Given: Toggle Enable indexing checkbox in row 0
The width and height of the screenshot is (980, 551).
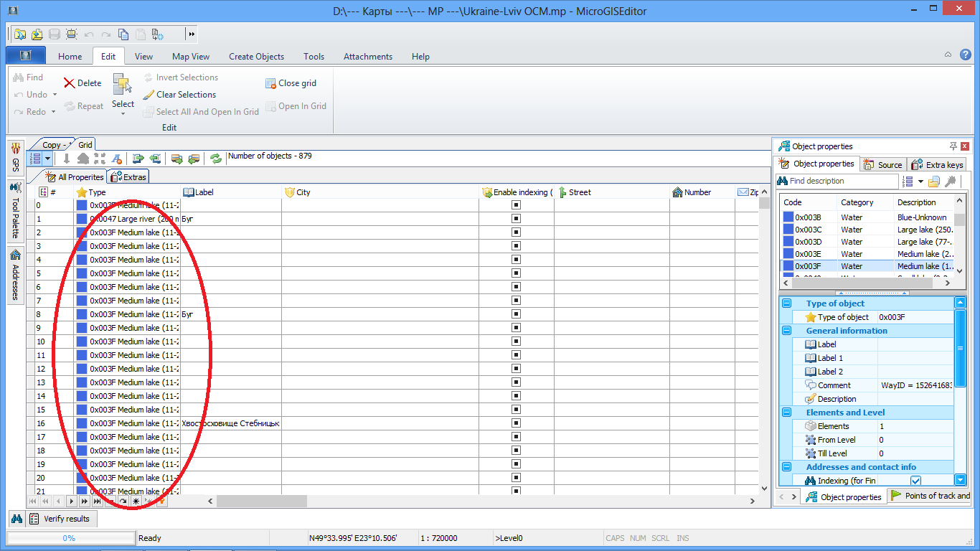Looking at the screenshot, I should point(516,205).
